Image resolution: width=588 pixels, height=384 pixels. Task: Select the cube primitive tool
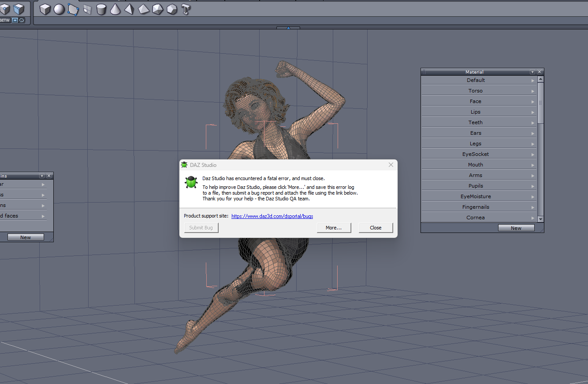(45, 9)
